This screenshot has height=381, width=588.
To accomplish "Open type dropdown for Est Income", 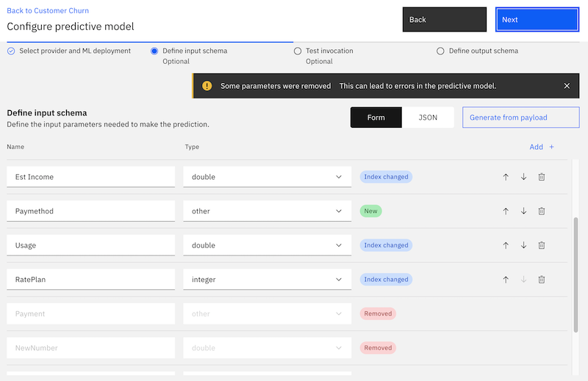I will coord(267,177).
